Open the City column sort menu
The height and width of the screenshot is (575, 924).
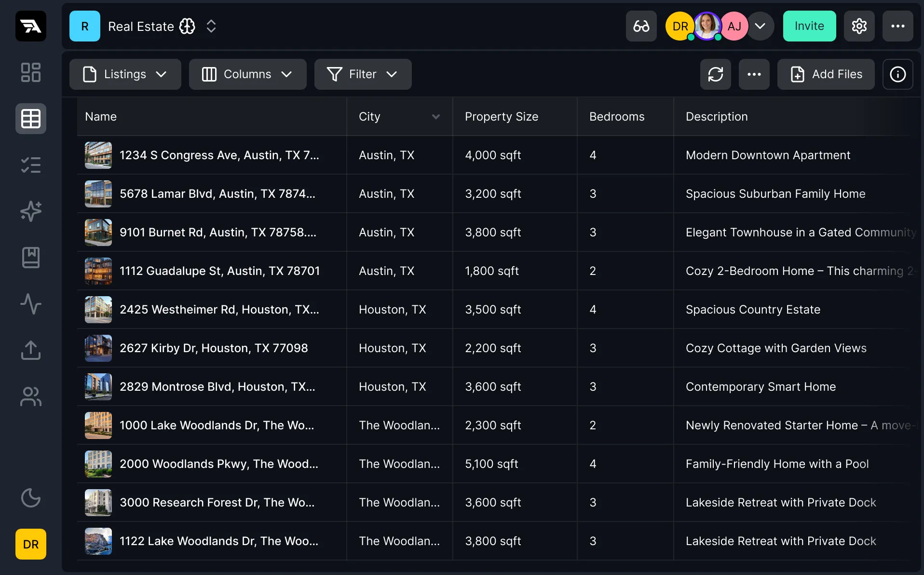tap(436, 117)
